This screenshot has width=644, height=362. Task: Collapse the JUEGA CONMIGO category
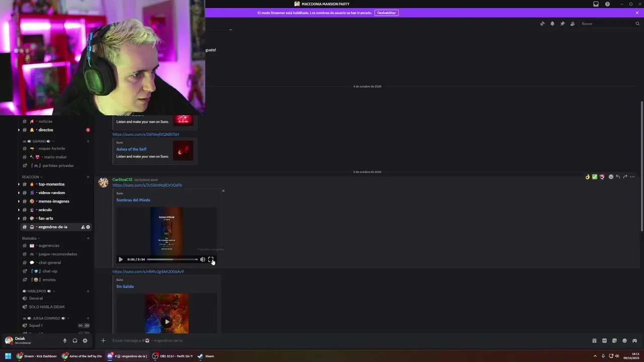tap(46, 318)
